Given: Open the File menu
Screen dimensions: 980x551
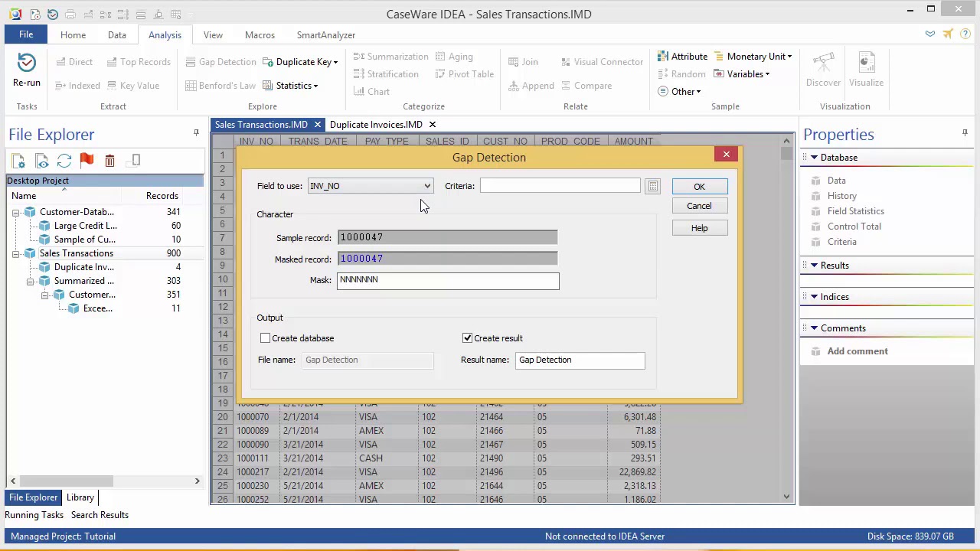Looking at the screenshot, I should (26, 34).
